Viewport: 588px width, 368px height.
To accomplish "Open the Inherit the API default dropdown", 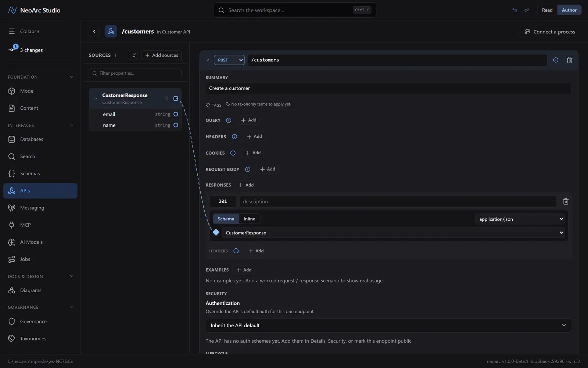I will tap(388, 325).
